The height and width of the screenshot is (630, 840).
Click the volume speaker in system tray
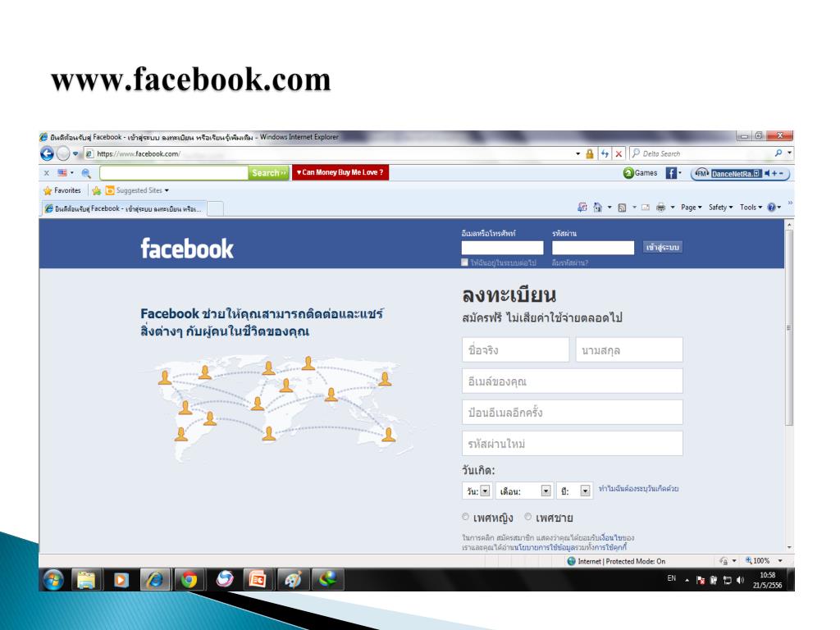(x=741, y=580)
